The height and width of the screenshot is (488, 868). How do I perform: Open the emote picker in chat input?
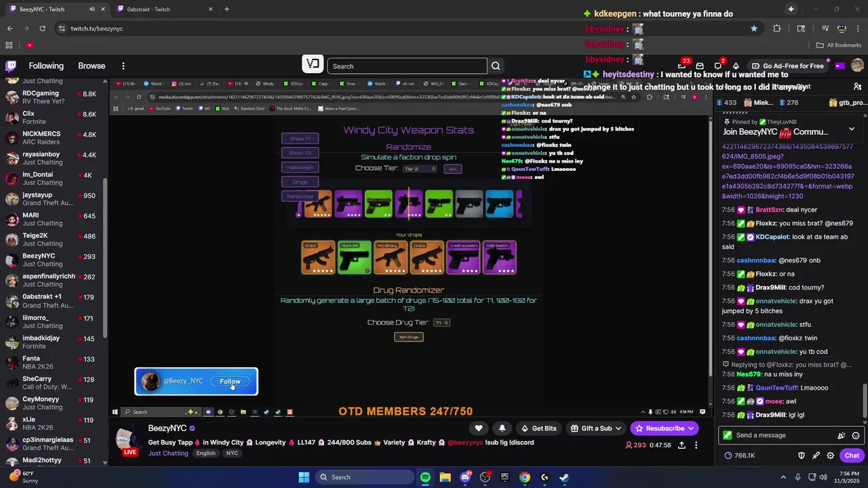click(x=856, y=436)
